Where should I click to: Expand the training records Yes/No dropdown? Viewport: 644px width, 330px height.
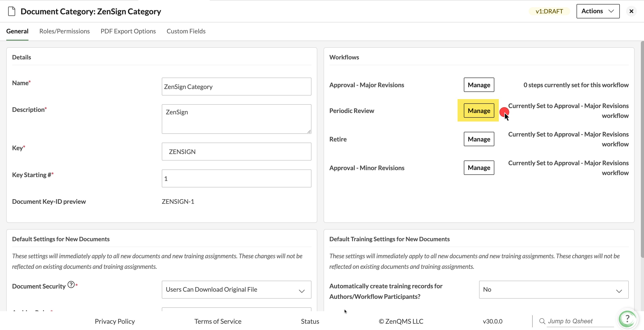[x=553, y=289]
